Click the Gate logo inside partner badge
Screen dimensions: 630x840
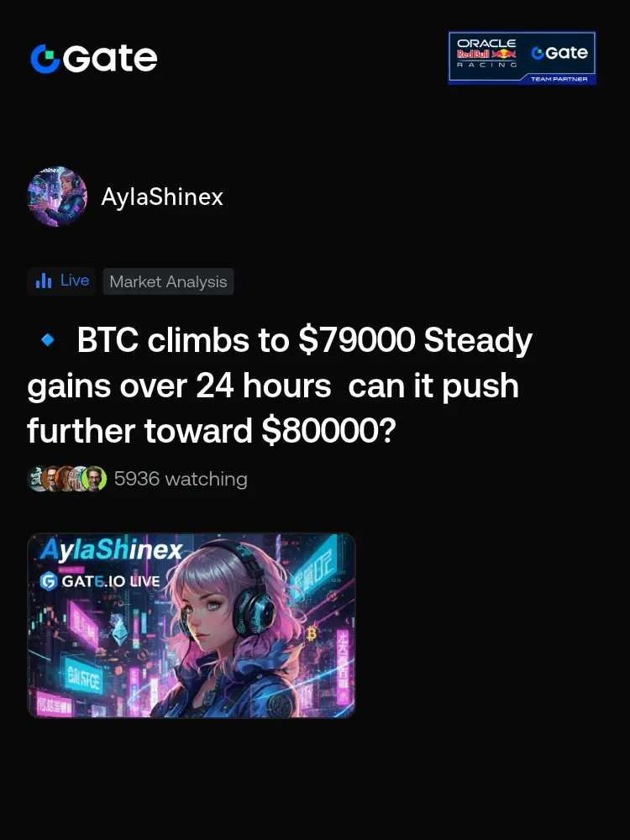pyautogui.click(x=559, y=52)
